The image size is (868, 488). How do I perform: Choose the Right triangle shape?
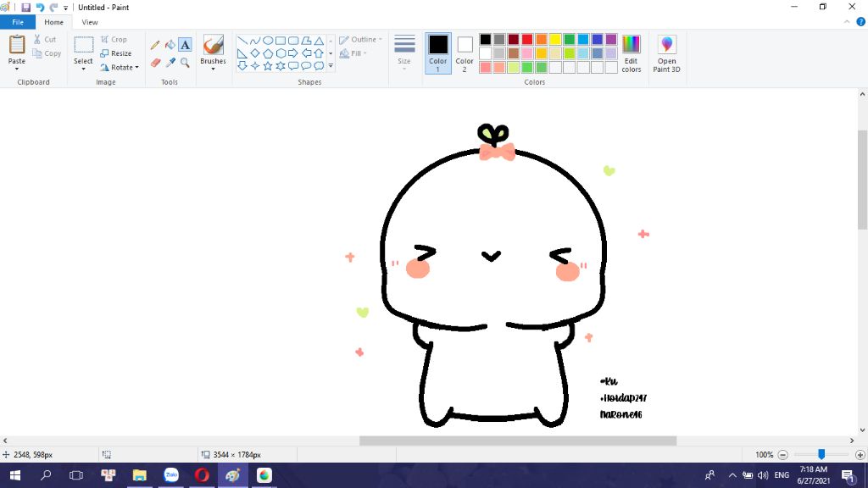(242, 53)
